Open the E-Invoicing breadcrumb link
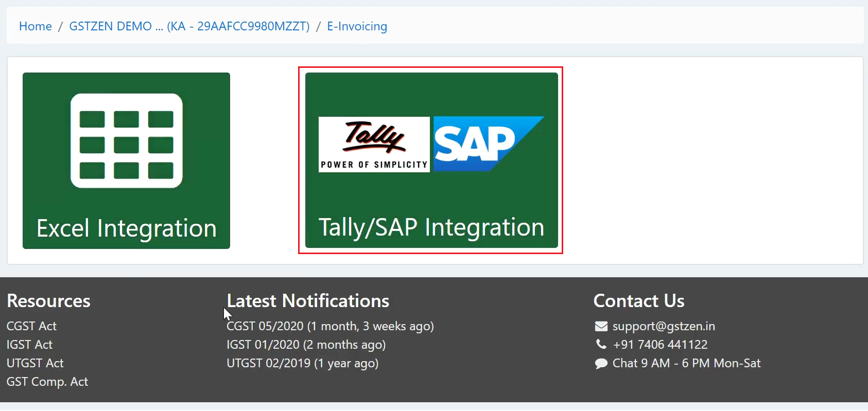Screen dimensions: 868x411 pos(357,26)
